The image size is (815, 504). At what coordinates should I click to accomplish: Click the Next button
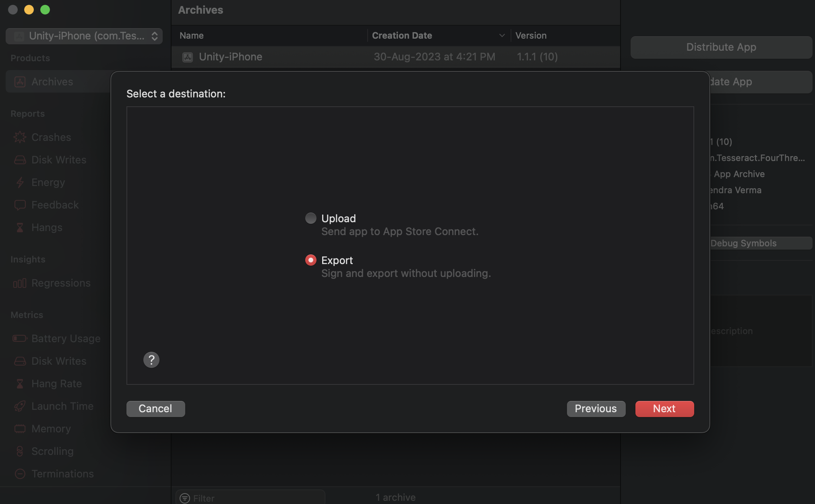(664, 409)
